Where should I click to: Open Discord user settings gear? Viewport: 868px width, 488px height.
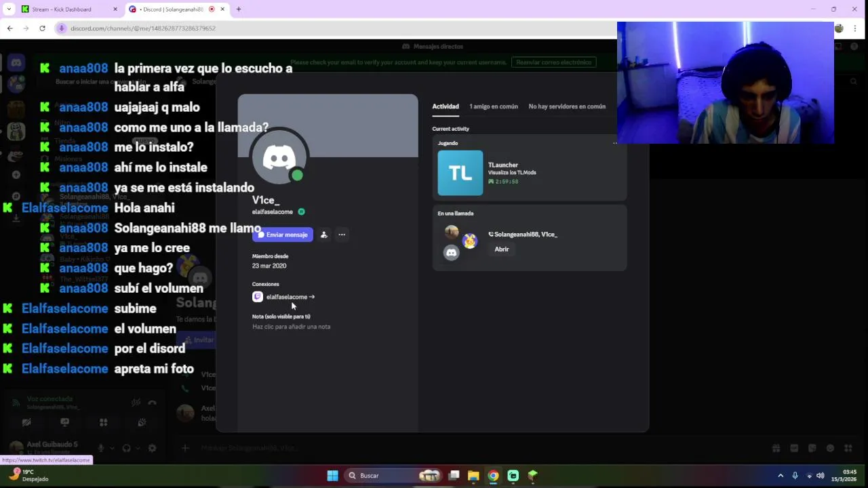(x=152, y=448)
